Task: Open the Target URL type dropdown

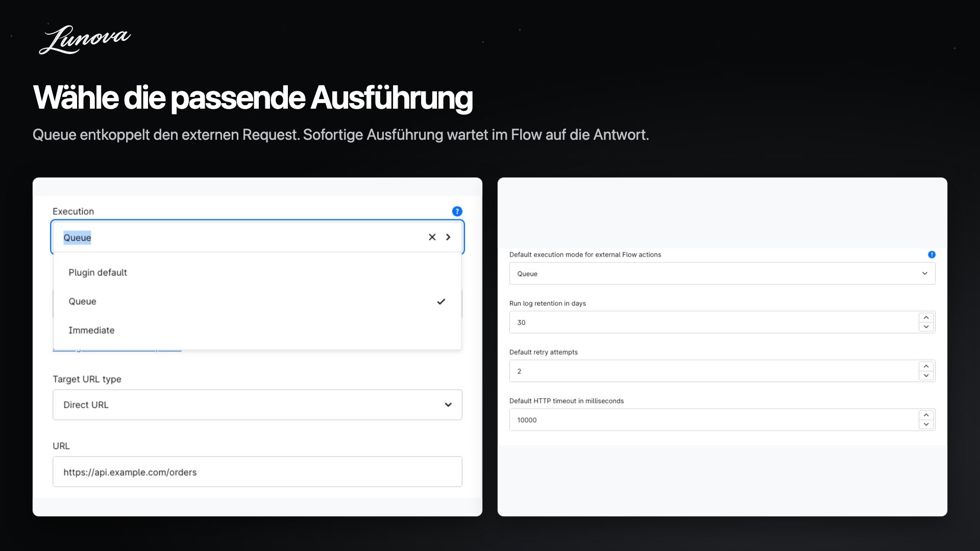Action: [x=257, y=405]
